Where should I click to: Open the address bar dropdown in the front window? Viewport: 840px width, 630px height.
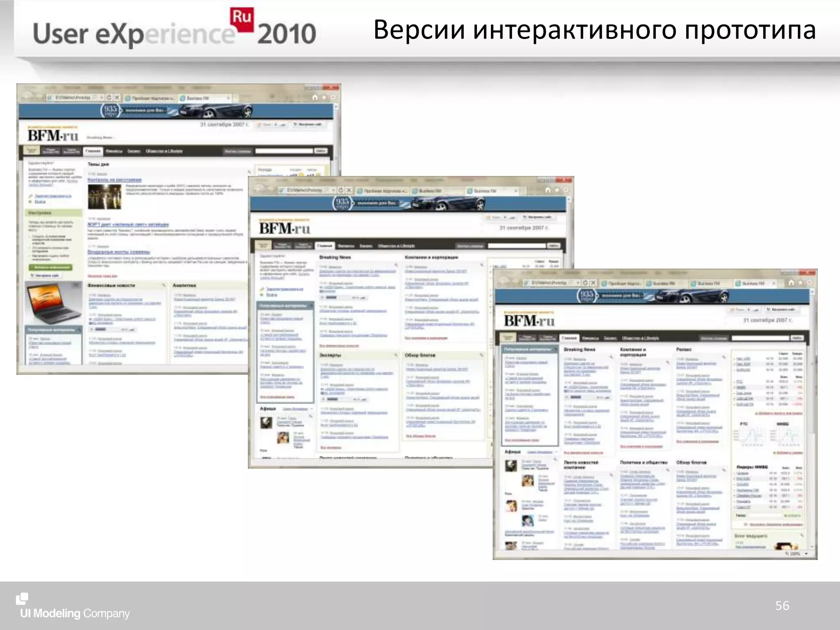578,283
